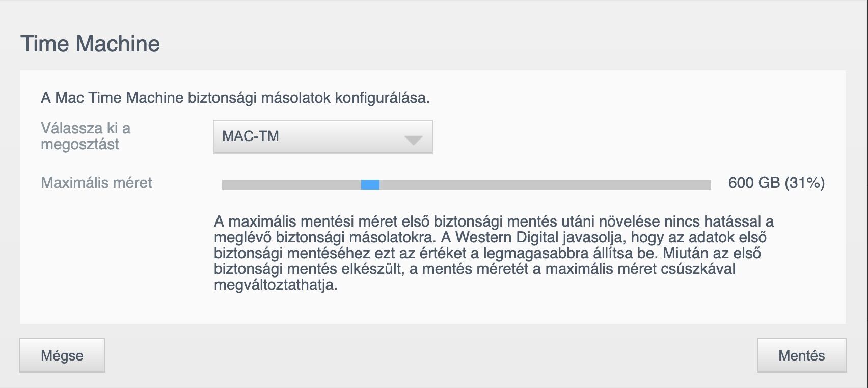Screen dimensions: 868x388
Task: Click the "Maximális méret" label
Action: click(x=96, y=183)
